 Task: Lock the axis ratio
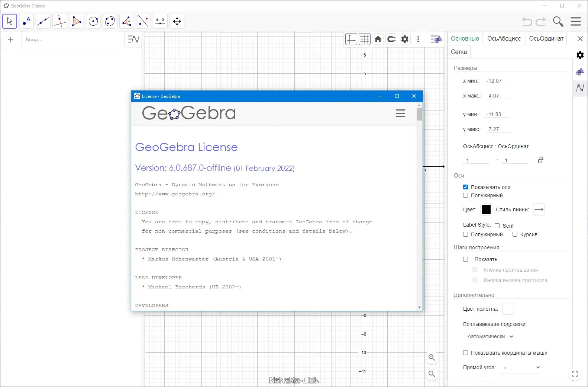[541, 160]
